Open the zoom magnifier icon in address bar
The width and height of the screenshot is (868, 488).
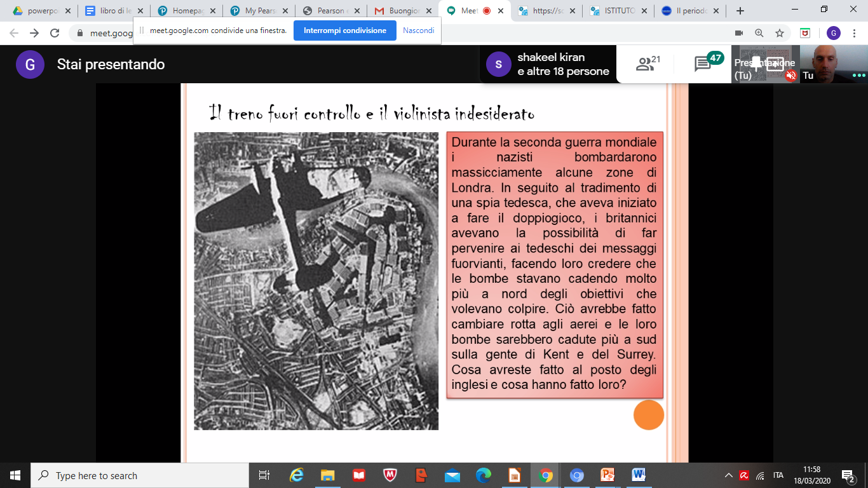[759, 33]
